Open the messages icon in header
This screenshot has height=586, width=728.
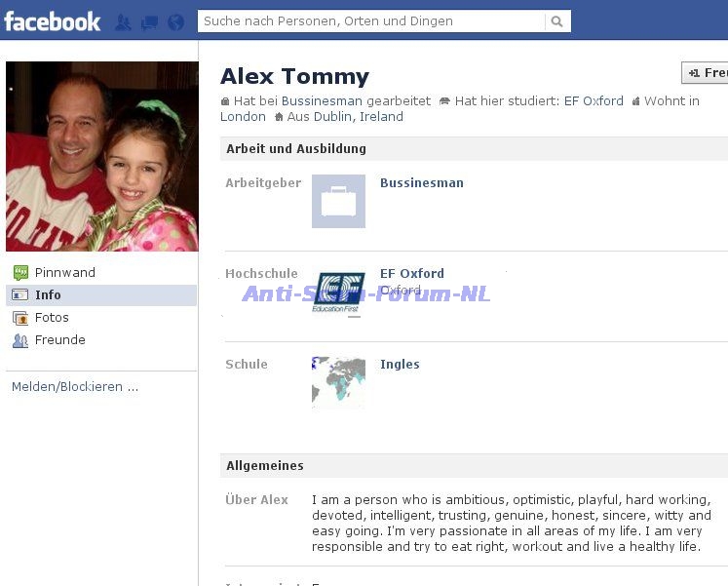coord(149,22)
